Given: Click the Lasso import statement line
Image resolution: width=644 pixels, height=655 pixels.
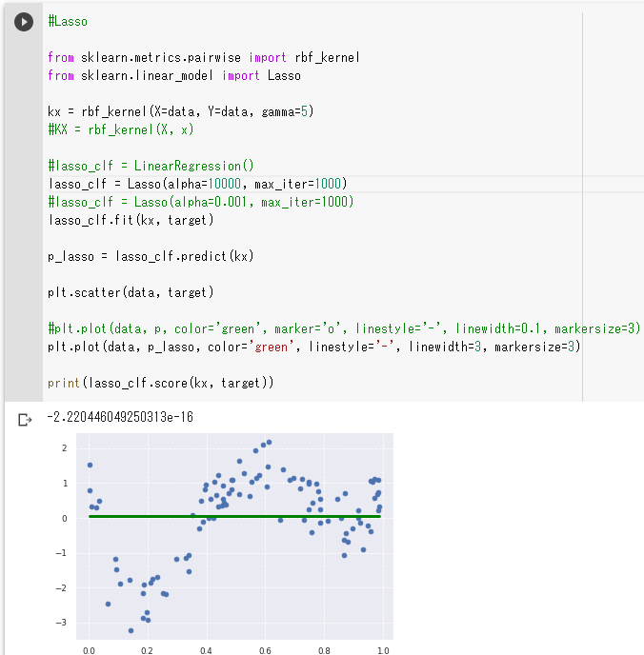Looking at the screenshot, I should point(173,75).
